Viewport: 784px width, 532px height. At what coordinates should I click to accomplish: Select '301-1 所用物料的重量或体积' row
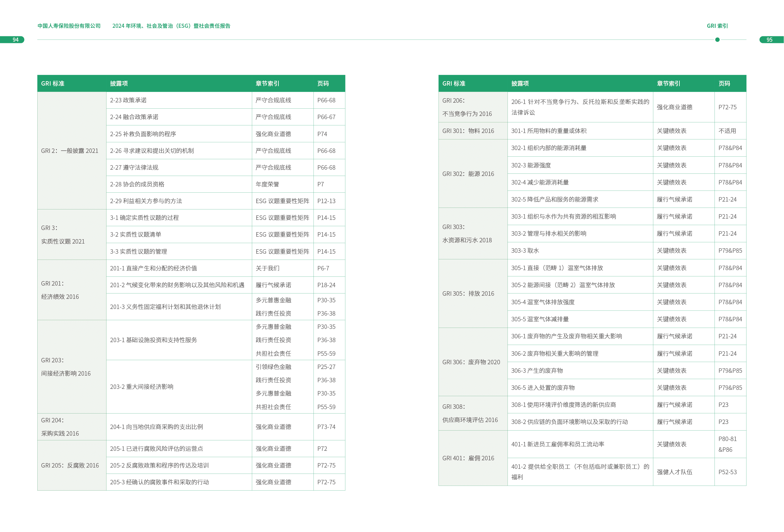tap(549, 131)
